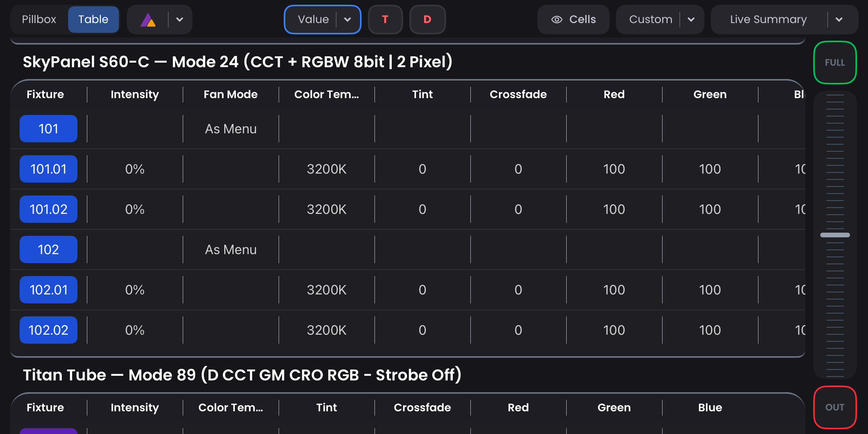
Task: Toggle the red D button
Action: point(427,20)
